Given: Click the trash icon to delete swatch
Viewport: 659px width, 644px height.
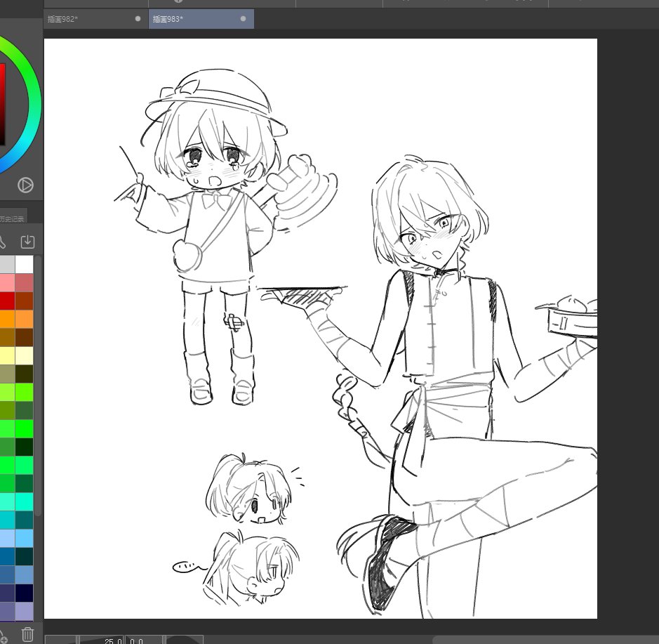Looking at the screenshot, I should (x=27, y=634).
